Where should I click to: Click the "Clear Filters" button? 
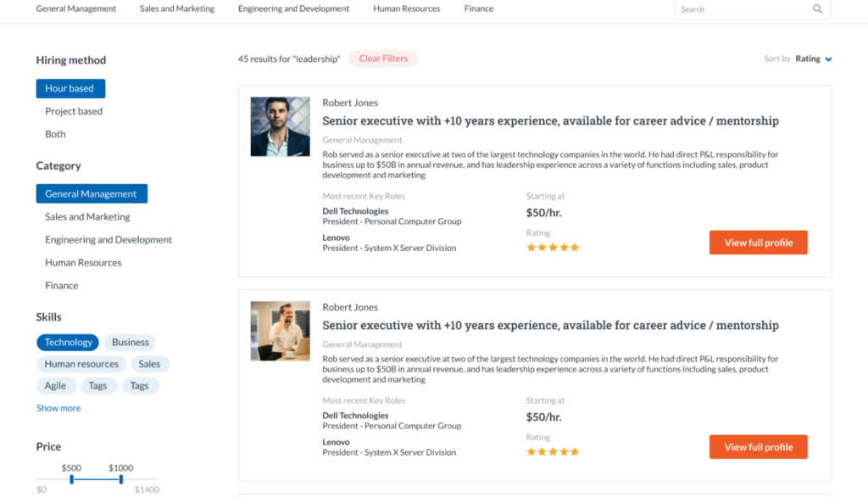pyautogui.click(x=383, y=58)
